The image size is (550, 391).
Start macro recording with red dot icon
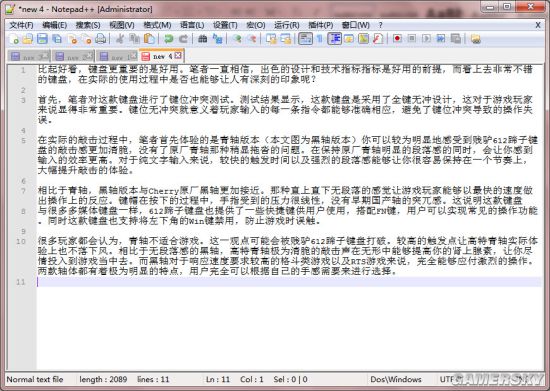[x=397, y=39]
